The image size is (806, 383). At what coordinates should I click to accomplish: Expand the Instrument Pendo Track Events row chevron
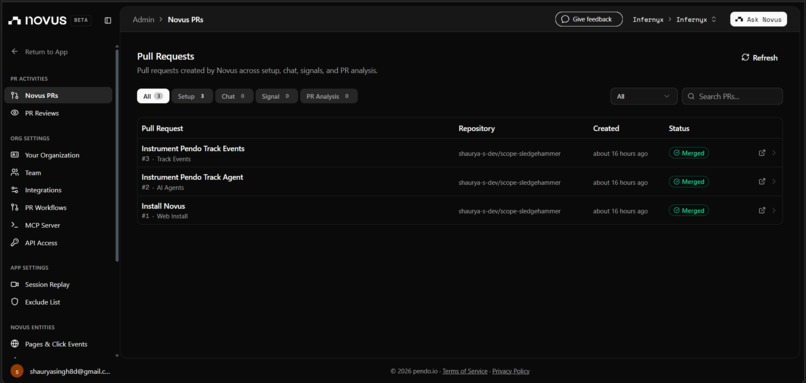(774, 153)
